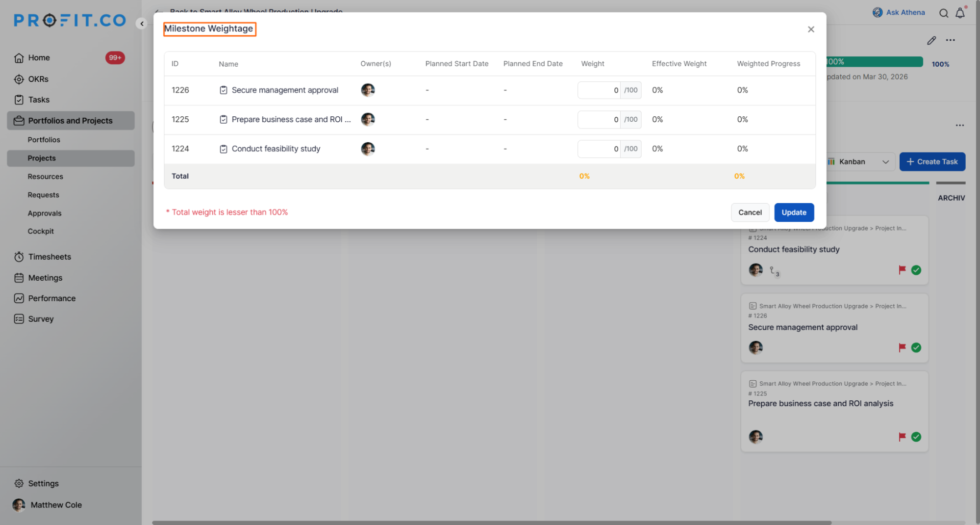Click the horizontal scrollbar at bottom
The width and height of the screenshot is (980, 525).
click(x=492, y=523)
